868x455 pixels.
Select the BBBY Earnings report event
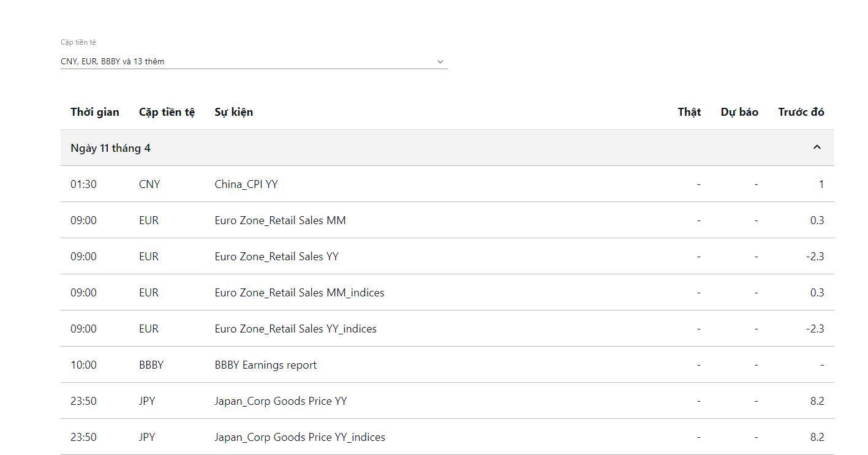[265, 365]
